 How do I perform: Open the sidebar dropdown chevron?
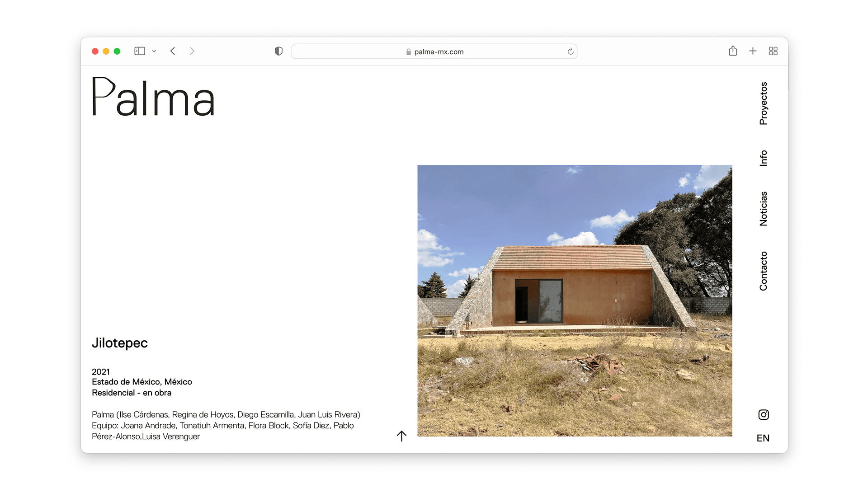pos(154,52)
